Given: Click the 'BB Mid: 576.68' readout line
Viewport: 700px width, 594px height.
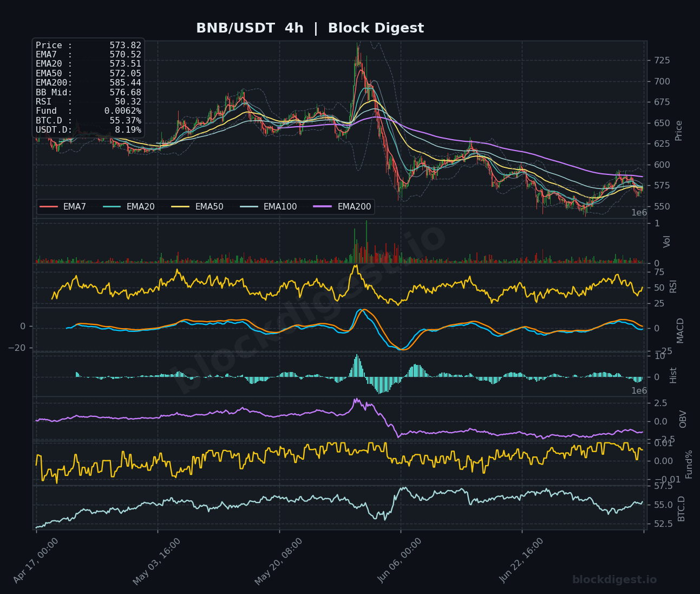Looking at the screenshot, I should (88, 93).
